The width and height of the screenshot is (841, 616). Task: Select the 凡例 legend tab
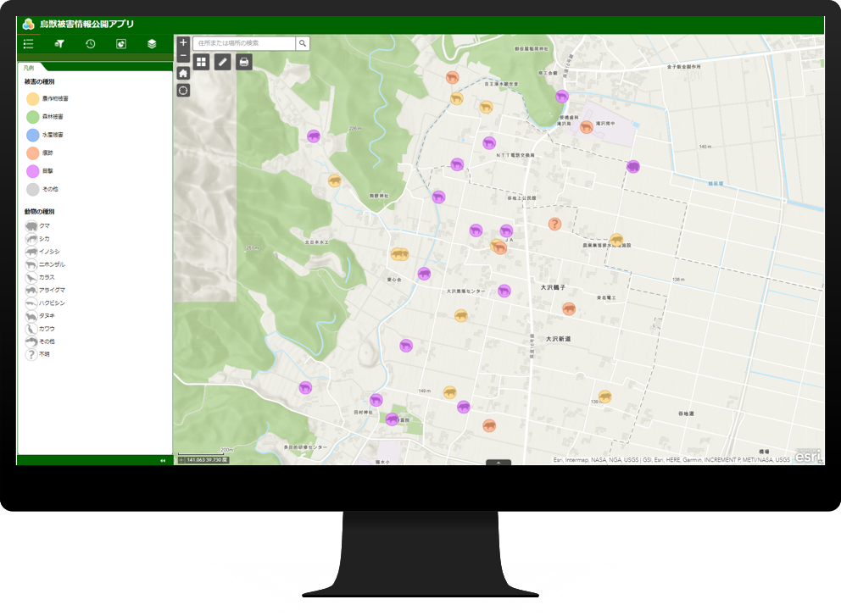[x=30, y=66]
